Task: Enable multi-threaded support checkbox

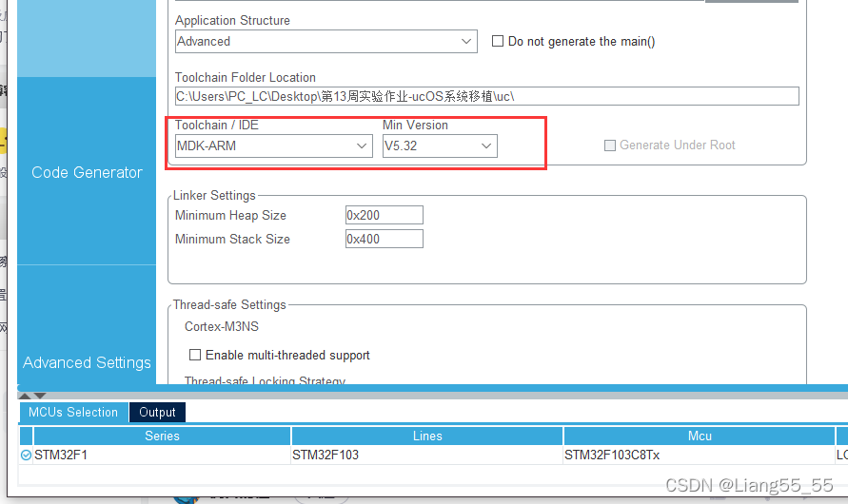Action: tap(195, 355)
